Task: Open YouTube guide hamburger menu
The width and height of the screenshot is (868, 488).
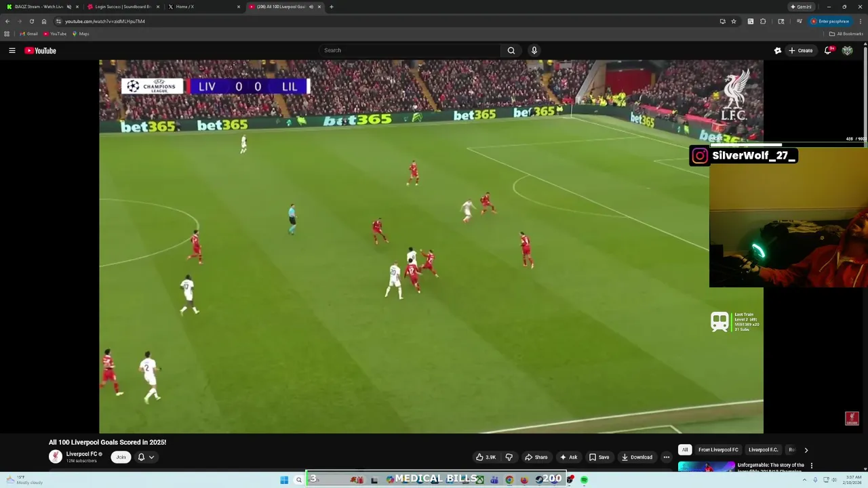Action: (12, 50)
